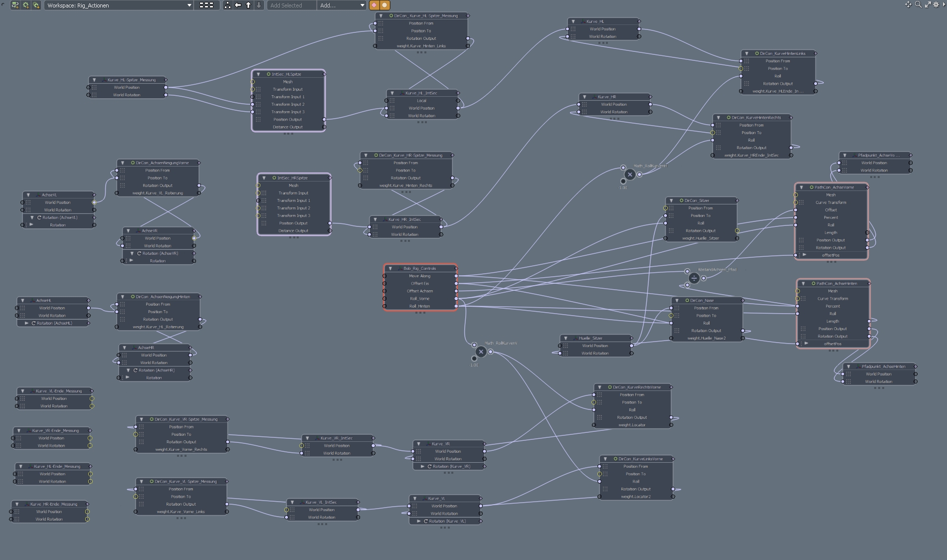
Task: Click the Add Selected button
Action: point(291,5)
